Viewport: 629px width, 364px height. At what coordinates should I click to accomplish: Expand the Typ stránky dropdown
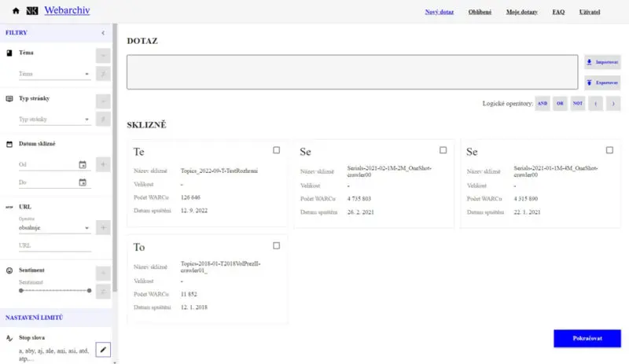pos(53,119)
